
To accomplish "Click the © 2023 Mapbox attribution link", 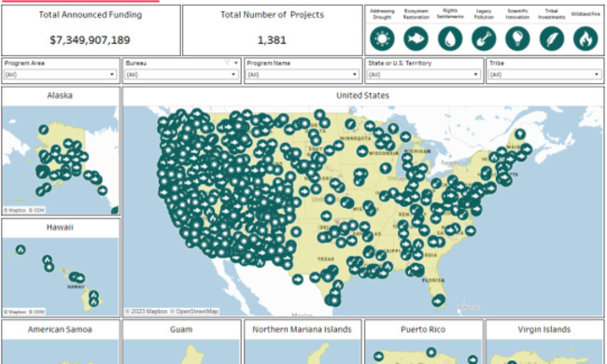I will click(147, 312).
